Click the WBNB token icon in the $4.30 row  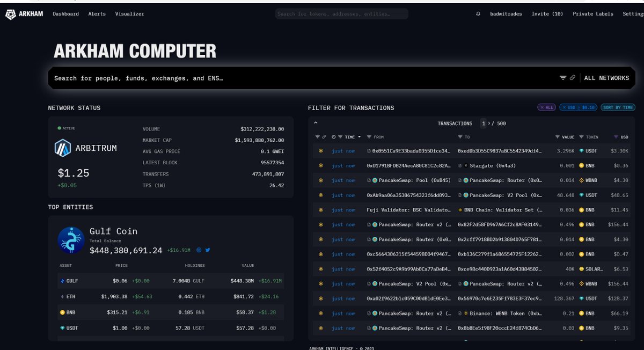[x=582, y=180]
